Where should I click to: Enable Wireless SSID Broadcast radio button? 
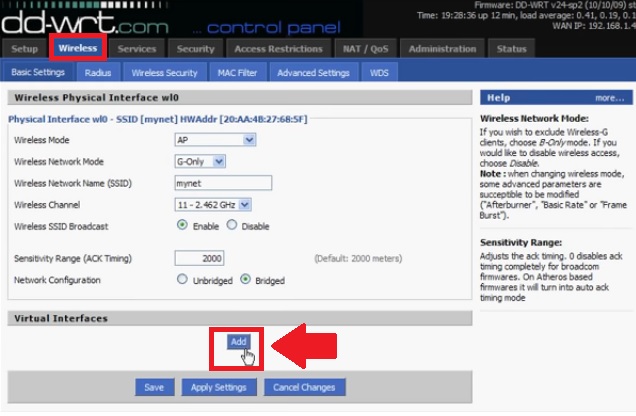183,225
